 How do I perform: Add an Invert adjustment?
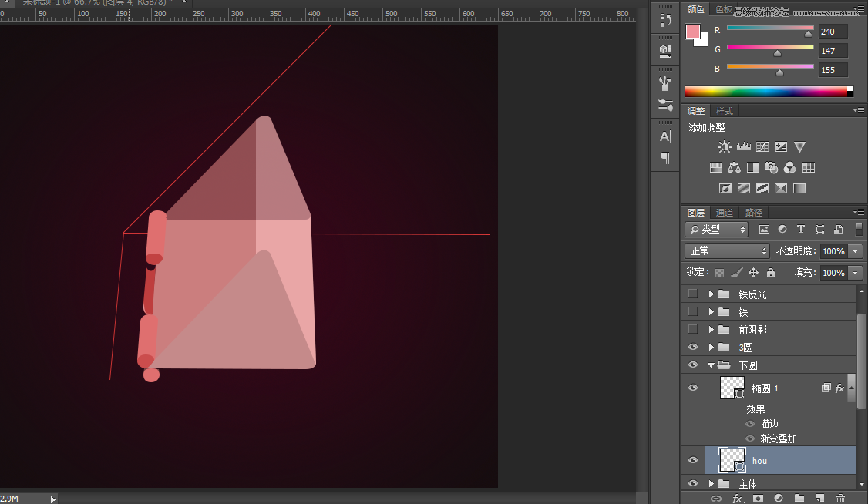point(725,189)
